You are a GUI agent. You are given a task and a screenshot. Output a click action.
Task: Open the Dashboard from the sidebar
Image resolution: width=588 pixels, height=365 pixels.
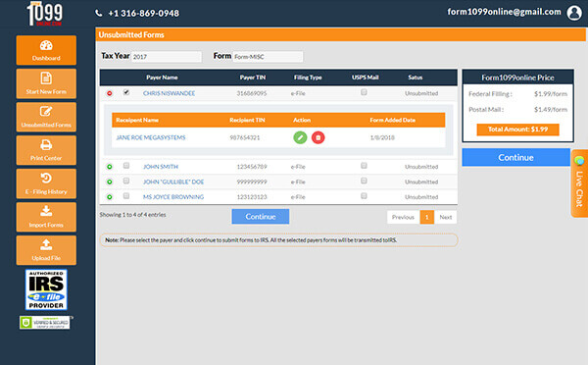(x=46, y=50)
